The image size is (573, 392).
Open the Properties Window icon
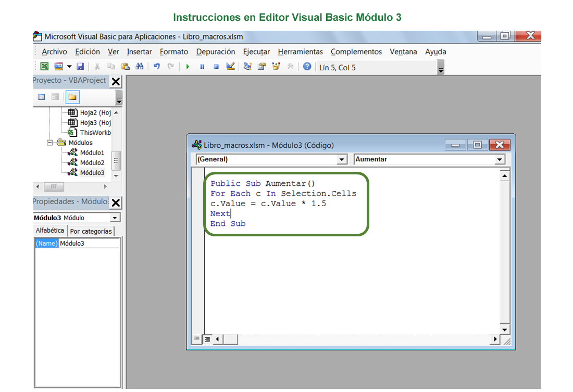[261, 67]
